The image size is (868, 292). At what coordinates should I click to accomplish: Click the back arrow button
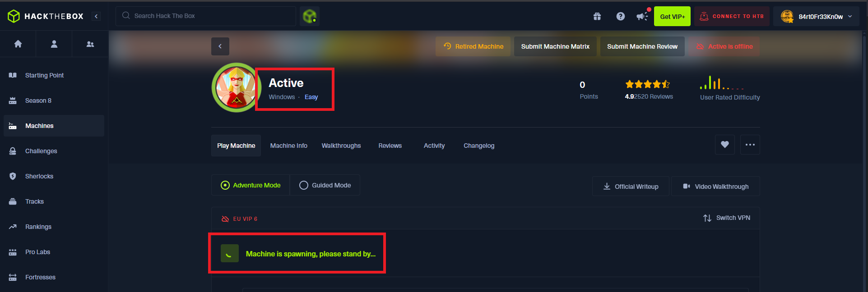220,46
